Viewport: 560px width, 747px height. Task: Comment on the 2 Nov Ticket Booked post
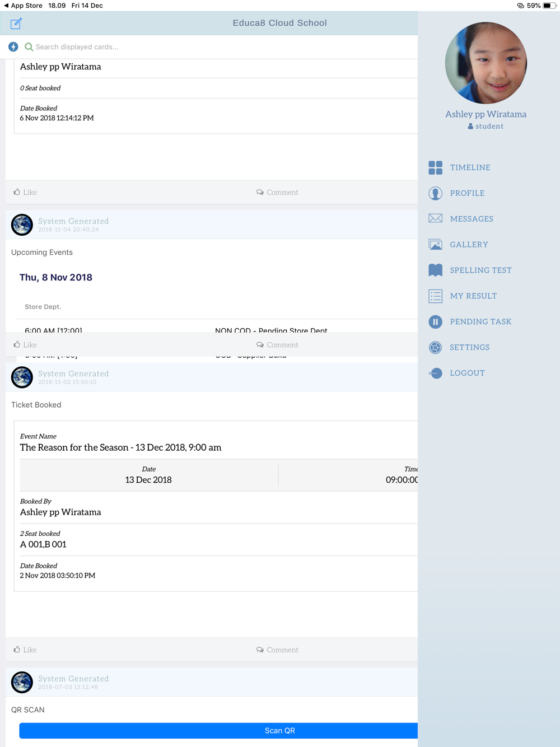click(277, 650)
